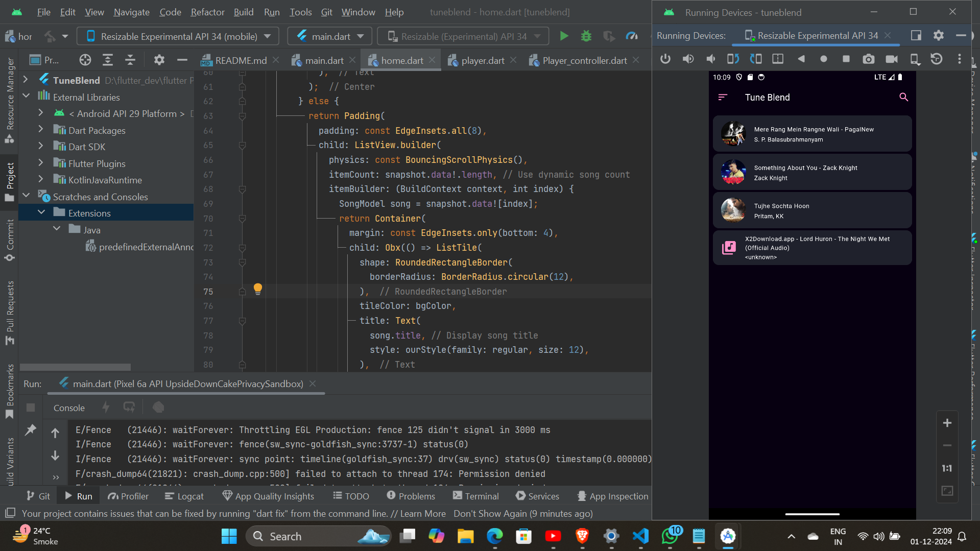
Task: Start screen recording of the device
Action: click(x=891, y=59)
